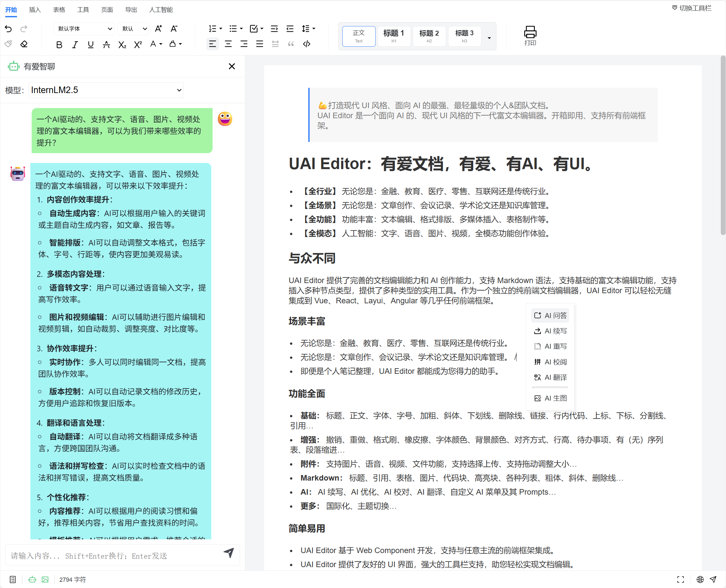Send chat message with paper plane
The width and height of the screenshot is (726, 588).
click(229, 552)
